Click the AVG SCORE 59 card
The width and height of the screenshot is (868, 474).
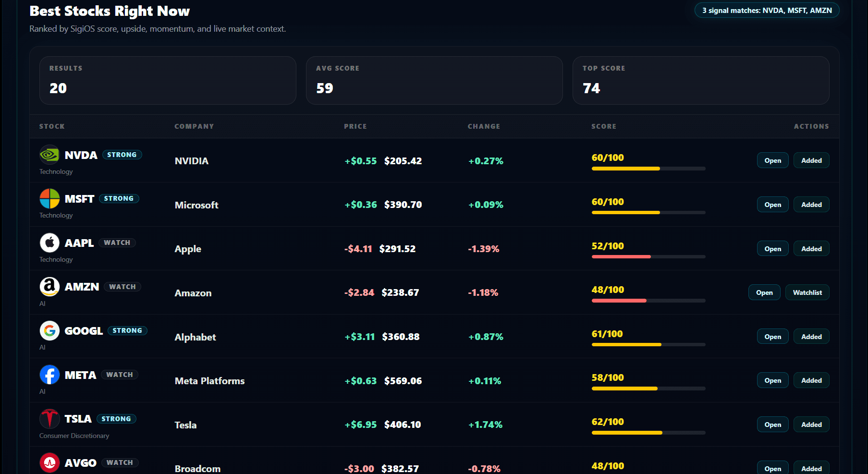[x=434, y=80]
